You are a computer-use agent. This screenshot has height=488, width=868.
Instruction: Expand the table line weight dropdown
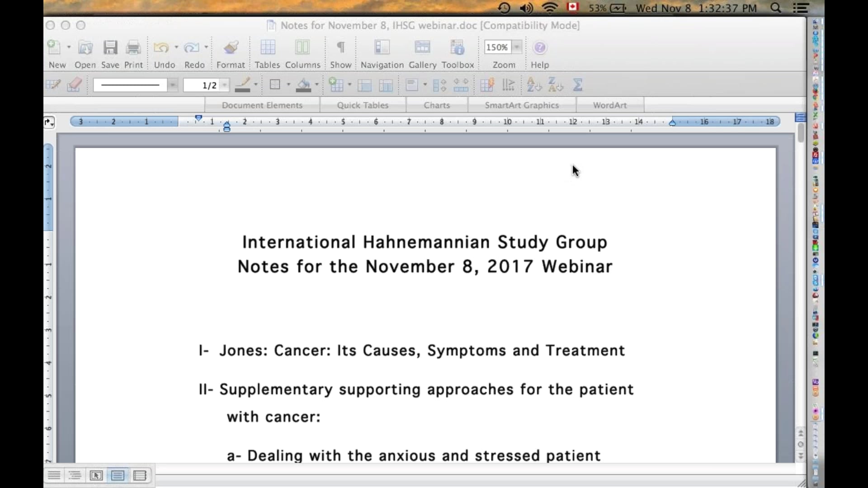click(225, 85)
